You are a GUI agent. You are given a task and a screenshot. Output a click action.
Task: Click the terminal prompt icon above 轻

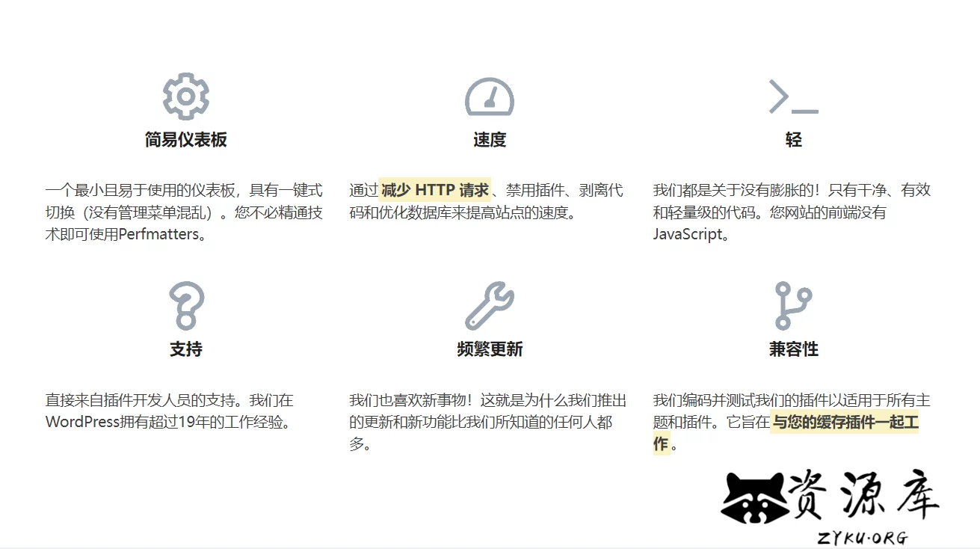(793, 97)
